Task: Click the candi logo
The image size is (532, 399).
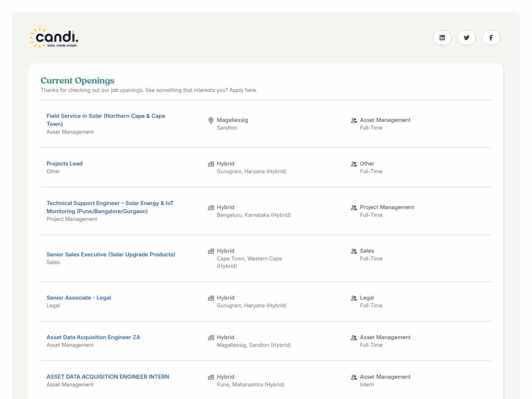Action: coord(54,38)
